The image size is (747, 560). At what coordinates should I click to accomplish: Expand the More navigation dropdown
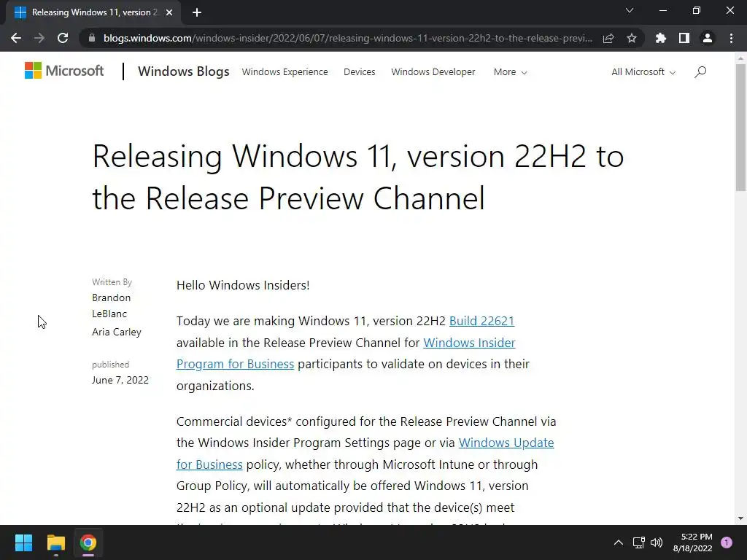510,72
